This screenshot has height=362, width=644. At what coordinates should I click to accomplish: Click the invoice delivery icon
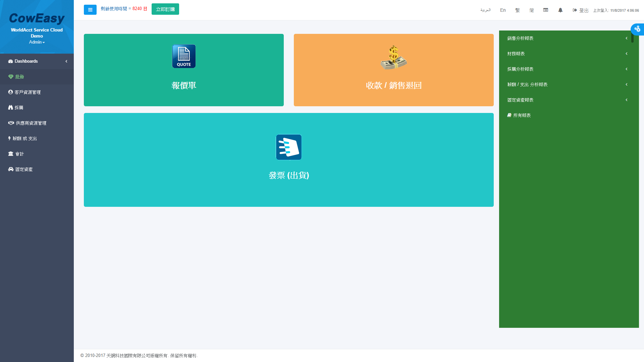(288, 147)
